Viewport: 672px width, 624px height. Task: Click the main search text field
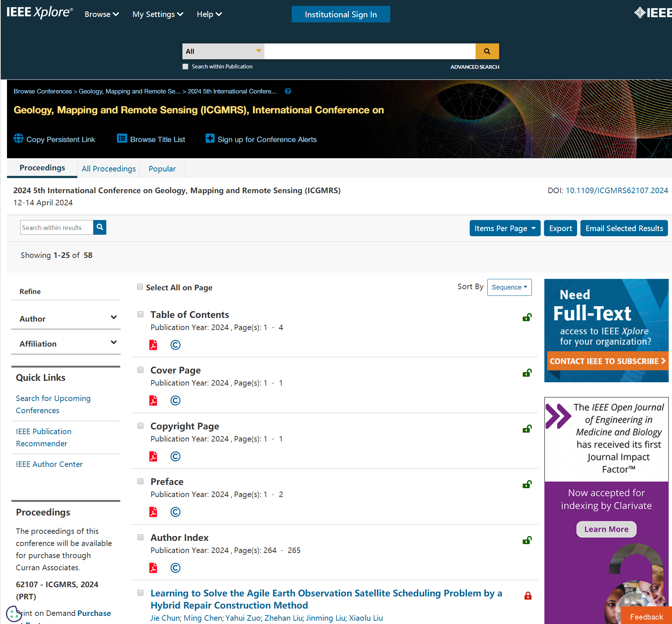pyautogui.click(x=370, y=51)
